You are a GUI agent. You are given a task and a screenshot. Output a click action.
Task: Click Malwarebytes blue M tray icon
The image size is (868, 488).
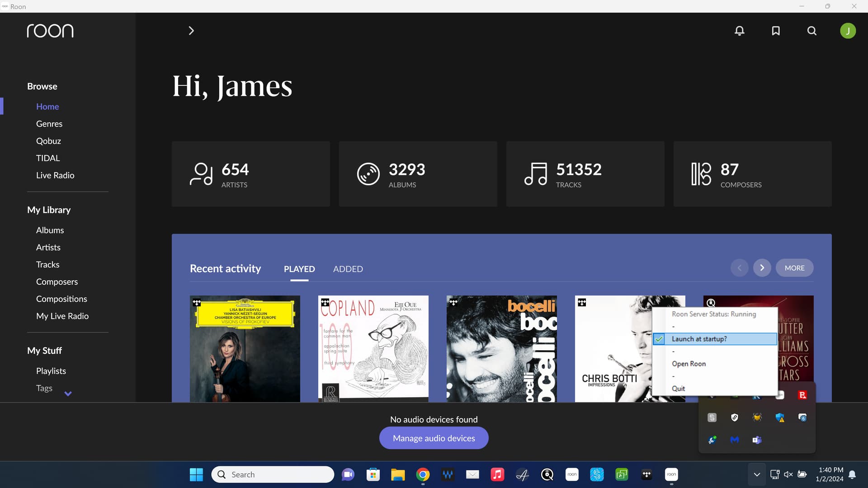[x=735, y=440]
